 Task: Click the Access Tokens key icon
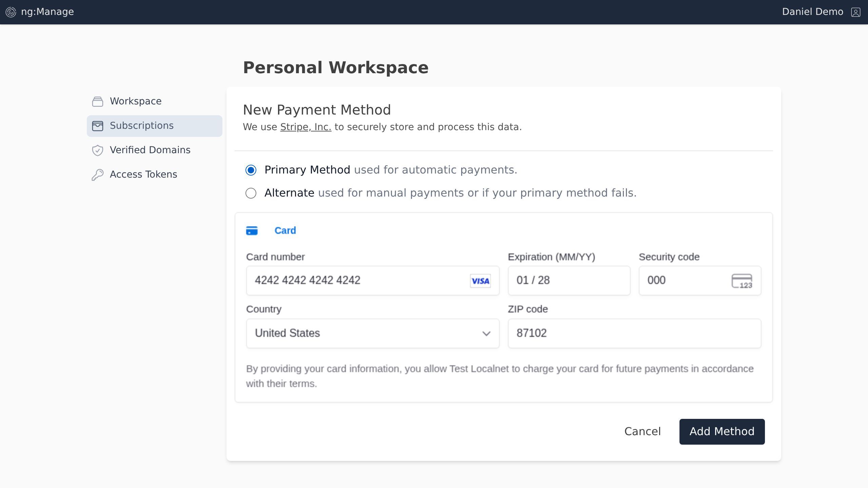(x=98, y=175)
